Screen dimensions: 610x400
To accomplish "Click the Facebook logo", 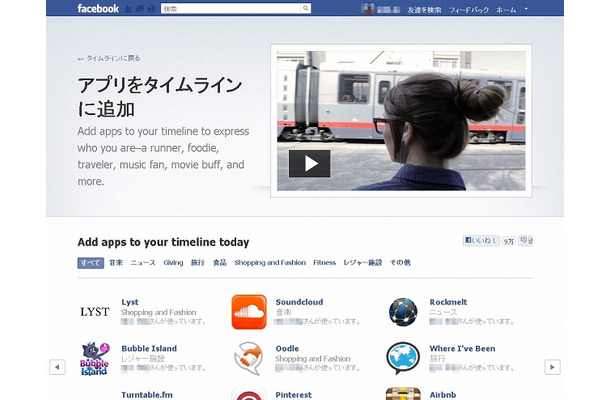I will coord(98,8).
